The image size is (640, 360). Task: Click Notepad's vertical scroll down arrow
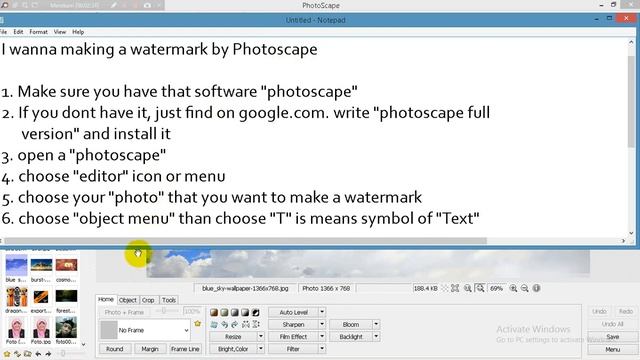coord(631,233)
